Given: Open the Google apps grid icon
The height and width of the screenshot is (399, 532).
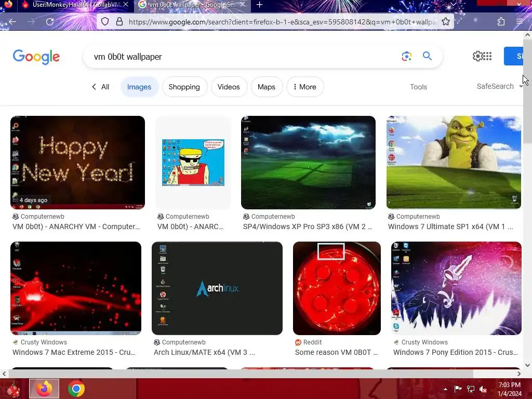Looking at the screenshot, I should 487,56.
